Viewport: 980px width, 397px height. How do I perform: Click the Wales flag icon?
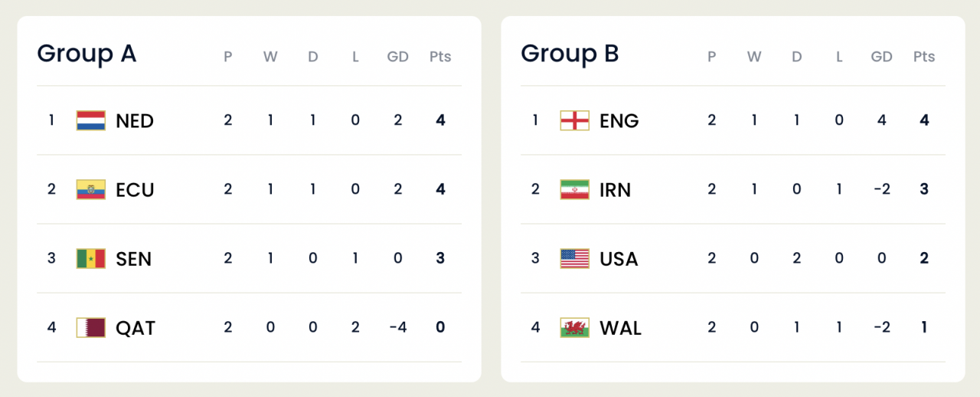pyautogui.click(x=574, y=327)
